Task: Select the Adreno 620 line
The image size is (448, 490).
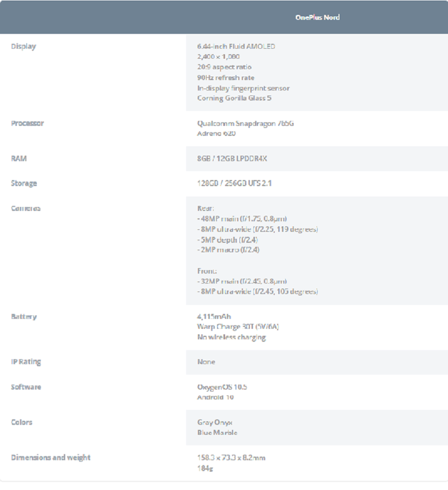Action: tap(217, 133)
